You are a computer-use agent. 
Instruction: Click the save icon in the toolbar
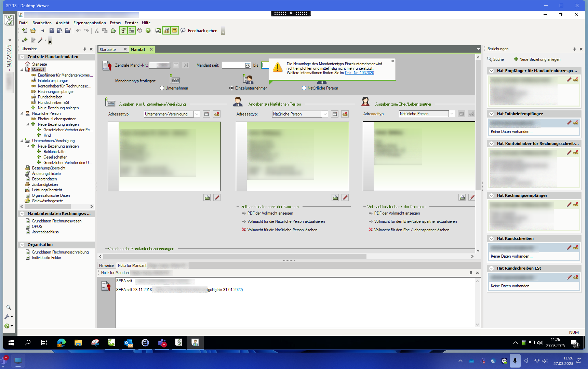(52, 31)
